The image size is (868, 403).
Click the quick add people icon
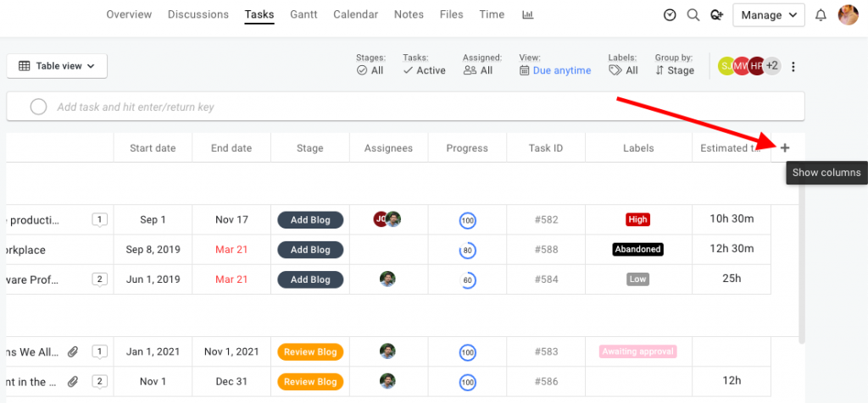click(x=717, y=15)
